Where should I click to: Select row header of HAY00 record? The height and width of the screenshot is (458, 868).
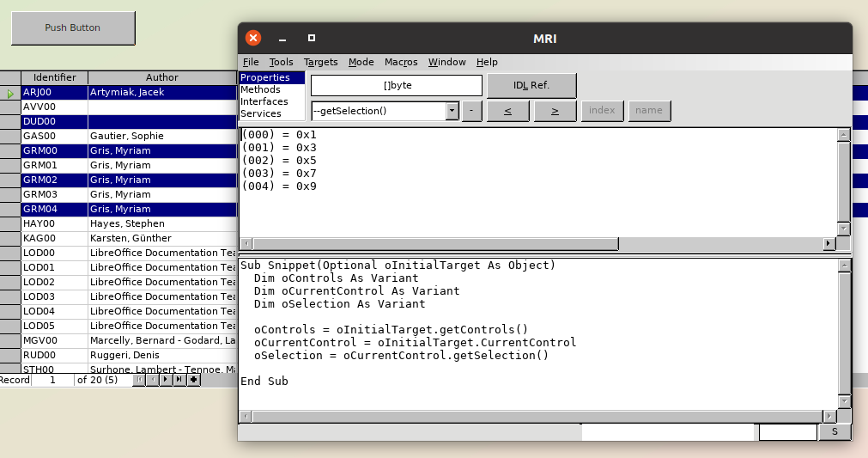10,223
